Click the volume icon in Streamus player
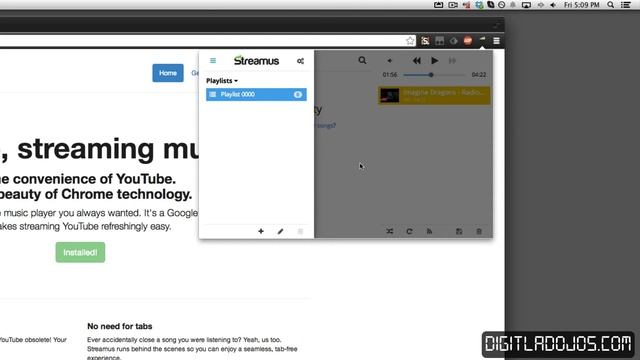Image resolution: width=640 pixels, height=360 pixels. coord(389,61)
